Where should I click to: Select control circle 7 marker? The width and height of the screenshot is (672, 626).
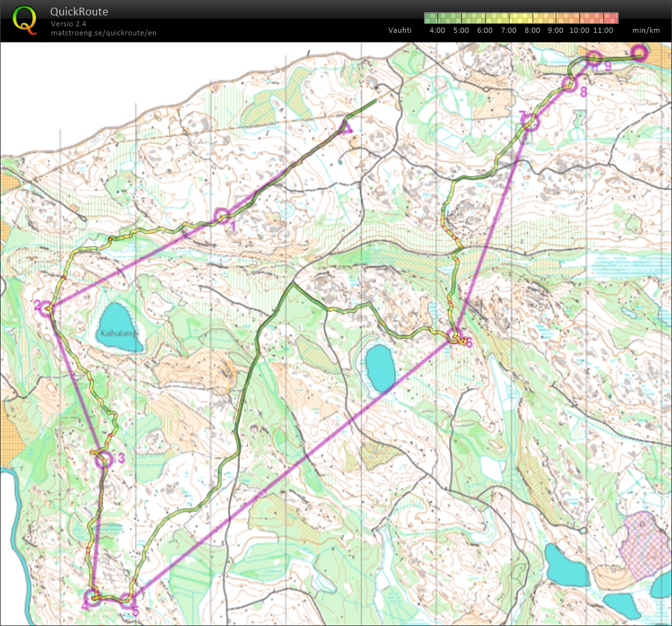(x=530, y=121)
